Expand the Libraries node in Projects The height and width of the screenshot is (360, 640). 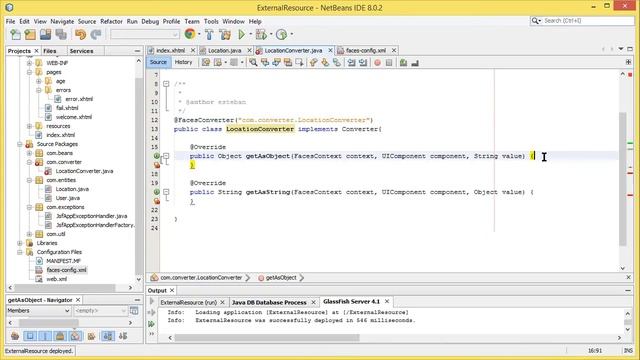pos(20,243)
